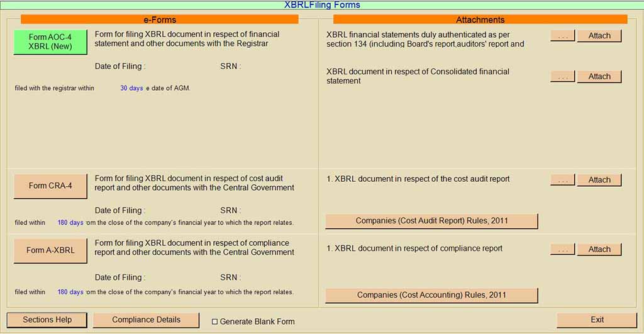Screen dimensions: 644x334
Task: Open Companies (Cost Audit Report) Rules, 2011
Action: pos(431,221)
